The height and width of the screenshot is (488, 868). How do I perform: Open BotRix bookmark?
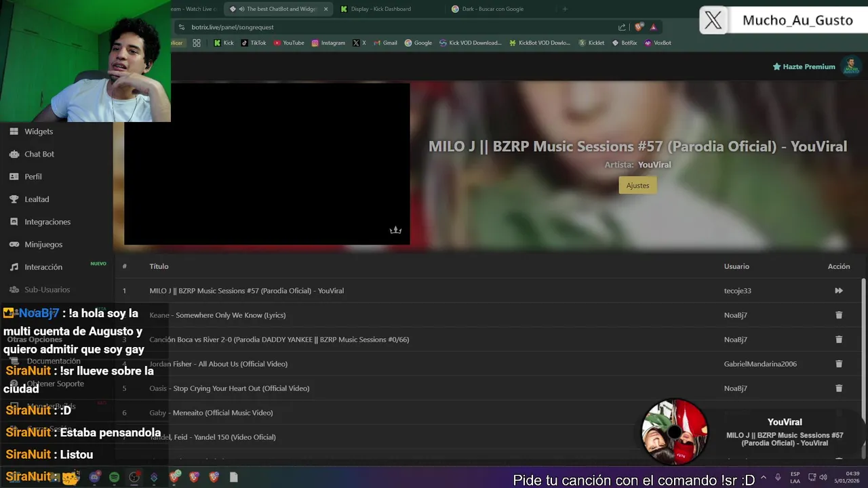(x=625, y=43)
